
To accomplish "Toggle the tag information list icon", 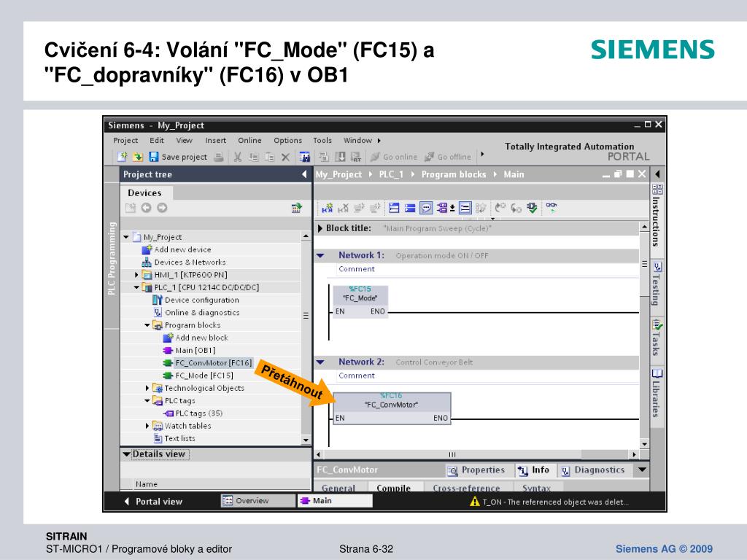I will coord(465,208).
